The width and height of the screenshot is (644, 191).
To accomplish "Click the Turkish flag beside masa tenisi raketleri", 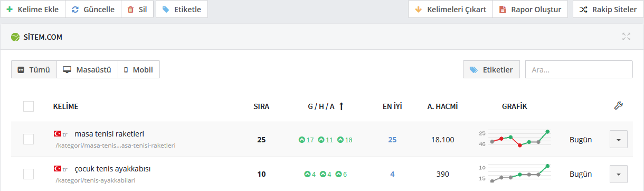I will click(x=57, y=134).
